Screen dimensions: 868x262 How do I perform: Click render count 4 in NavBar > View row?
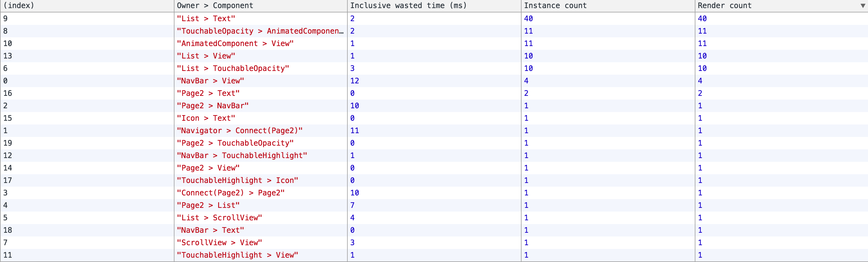tap(700, 81)
